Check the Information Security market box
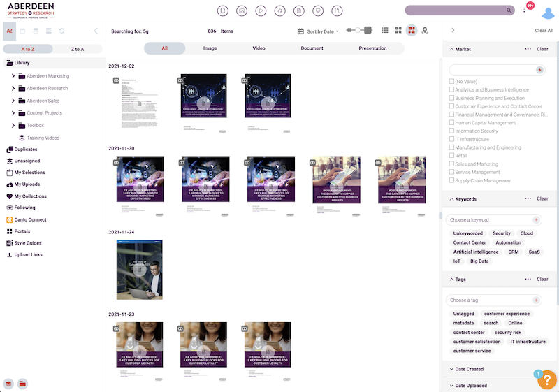Image resolution: width=559 pixels, height=392 pixels. coord(452,131)
